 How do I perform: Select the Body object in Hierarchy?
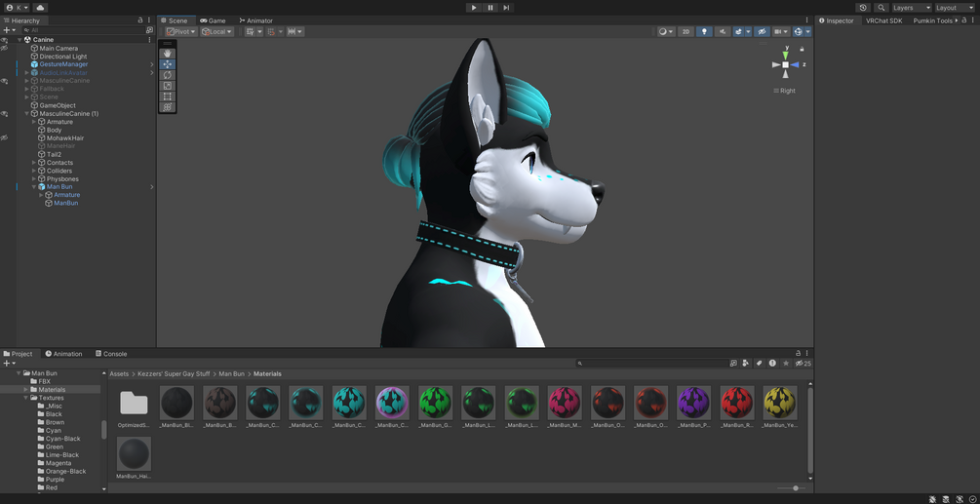pos(54,130)
